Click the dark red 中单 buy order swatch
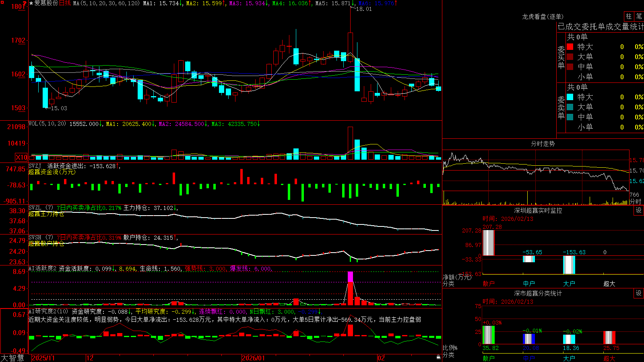Screen dimensions: 644x362 pyautogui.click(x=570, y=67)
